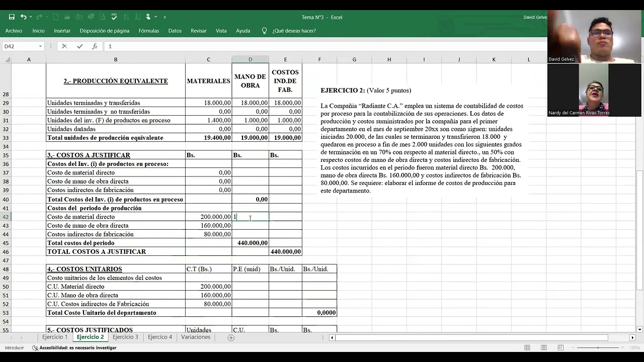The height and width of the screenshot is (362, 644).
Task: Click cell with 440.000,00 in Total costos del periodo row
Action: (250, 243)
